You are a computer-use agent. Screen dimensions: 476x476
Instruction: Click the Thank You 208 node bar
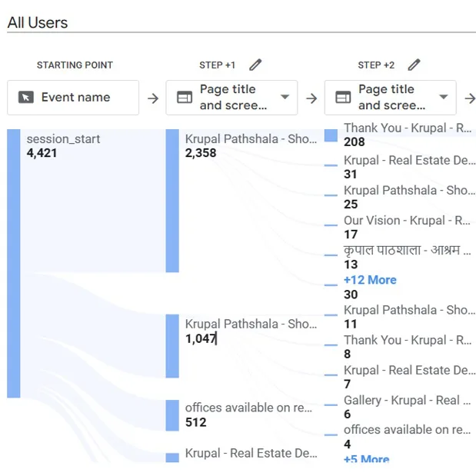331,135
